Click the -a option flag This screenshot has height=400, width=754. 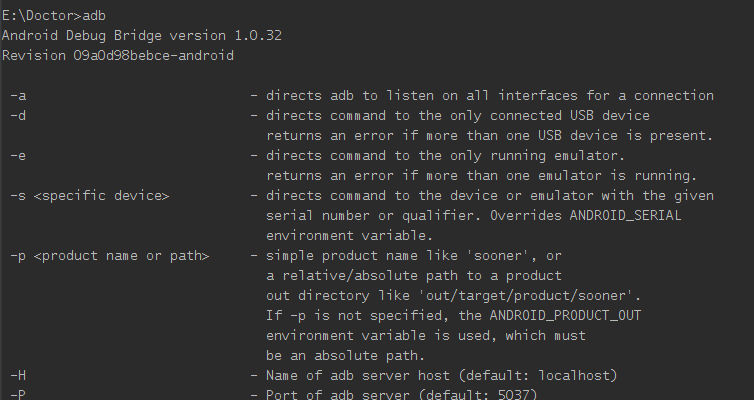click(18, 96)
